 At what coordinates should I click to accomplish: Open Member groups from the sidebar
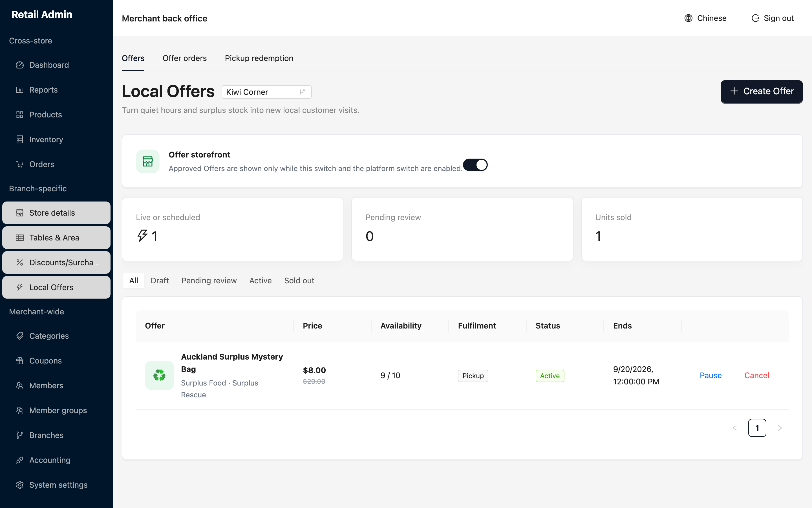(x=56, y=410)
